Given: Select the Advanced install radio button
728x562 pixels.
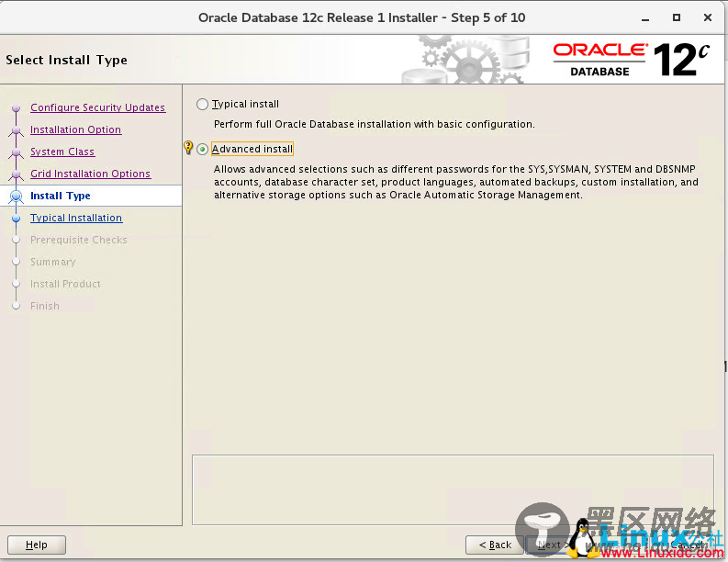Looking at the screenshot, I should (x=202, y=149).
